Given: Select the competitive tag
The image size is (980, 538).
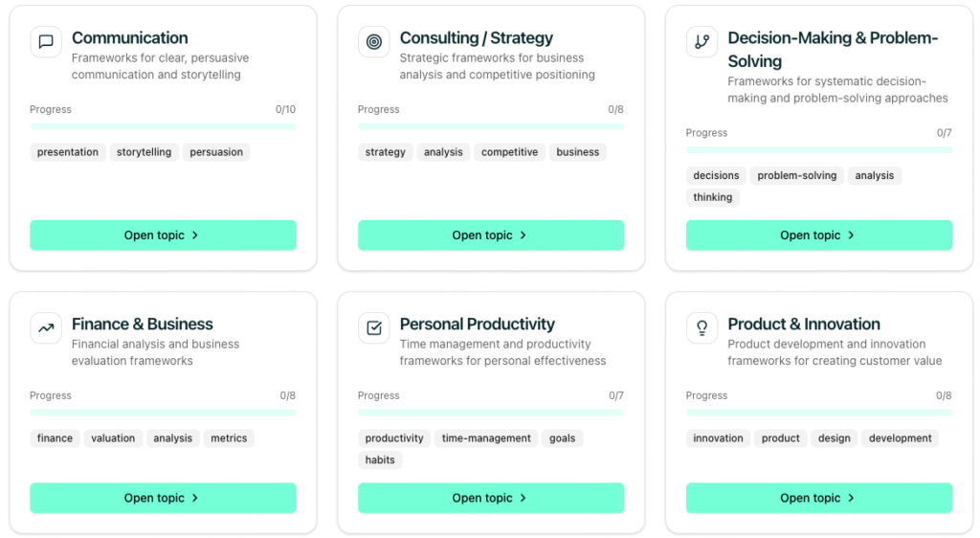Looking at the screenshot, I should [509, 152].
